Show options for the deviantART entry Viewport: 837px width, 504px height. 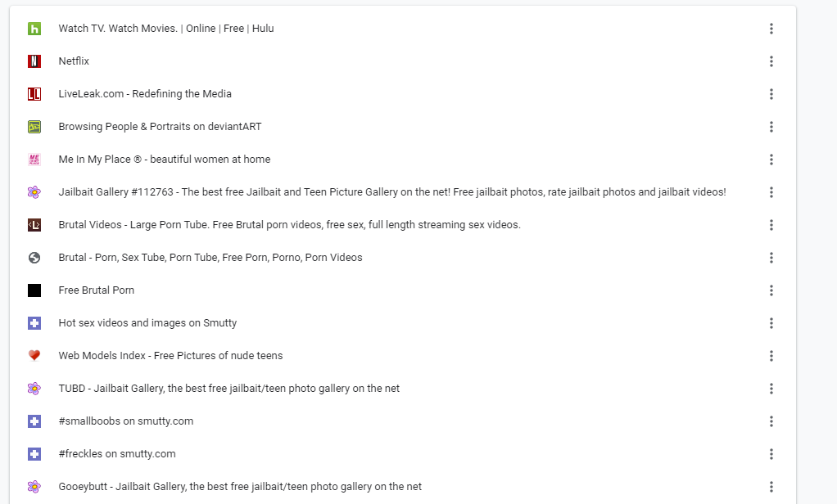pos(771,127)
